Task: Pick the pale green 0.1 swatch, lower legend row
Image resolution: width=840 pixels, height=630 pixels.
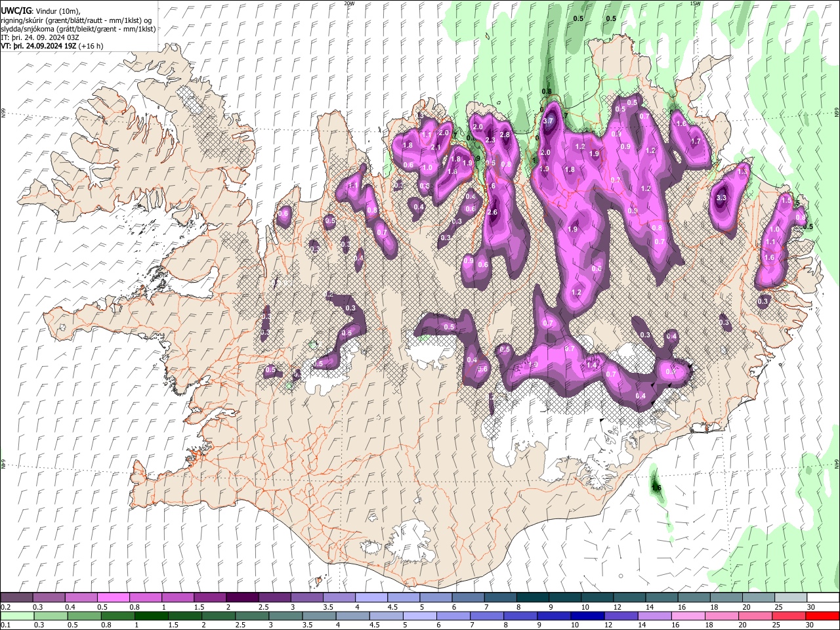Action: [16, 616]
